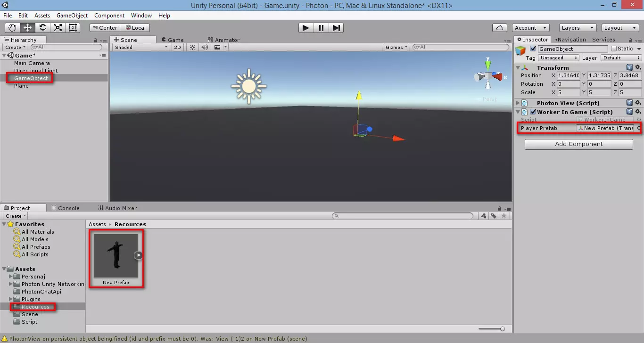
Task: Expand the Photon View component
Action: point(518,103)
